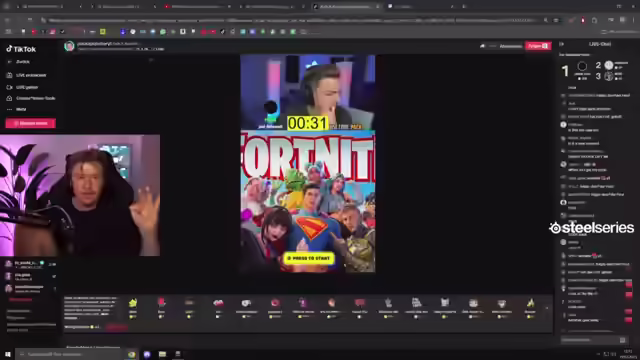Click the share arrow icon in the stream header
Screen dimensions: 640x360
pyautogui.click(x=482, y=46)
